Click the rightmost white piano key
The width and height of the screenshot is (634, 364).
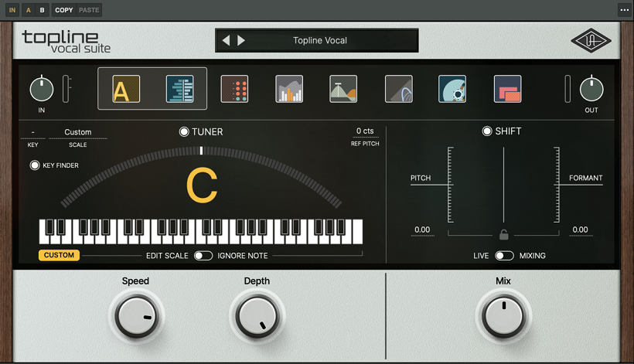[x=357, y=232]
